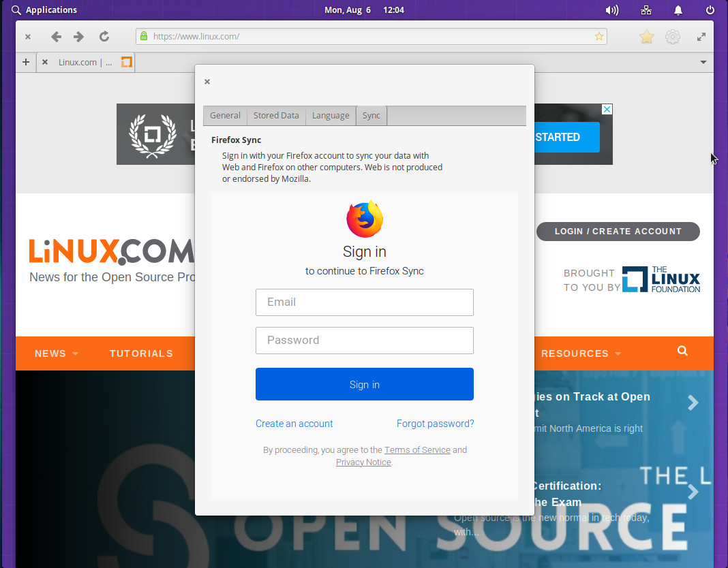Expand the tab list dropdown arrow
728x568 pixels.
pyautogui.click(x=703, y=62)
